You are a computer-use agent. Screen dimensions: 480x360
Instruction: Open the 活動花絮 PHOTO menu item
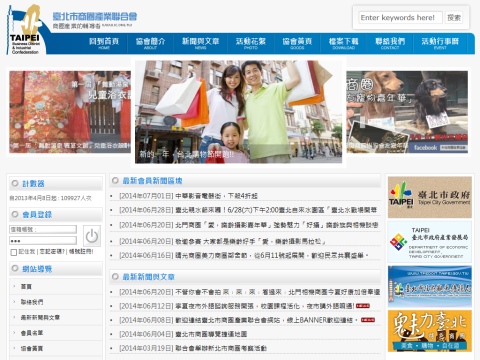coord(251,43)
